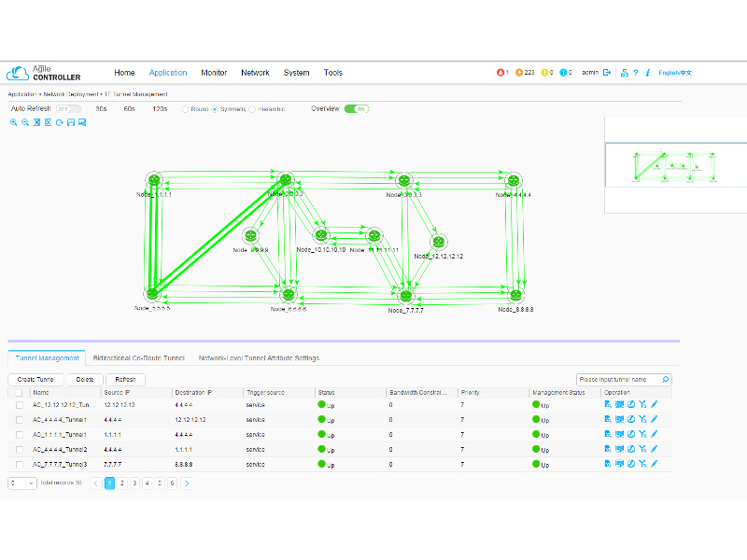Select the Symmetry layout radio button
747x560 pixels.
pyautogui.click(x=215, y=109)
